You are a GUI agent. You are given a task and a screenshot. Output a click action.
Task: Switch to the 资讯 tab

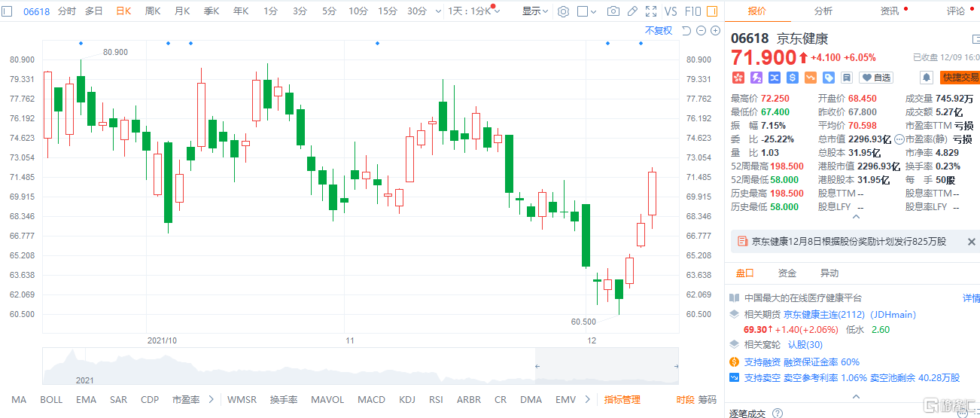890,11
